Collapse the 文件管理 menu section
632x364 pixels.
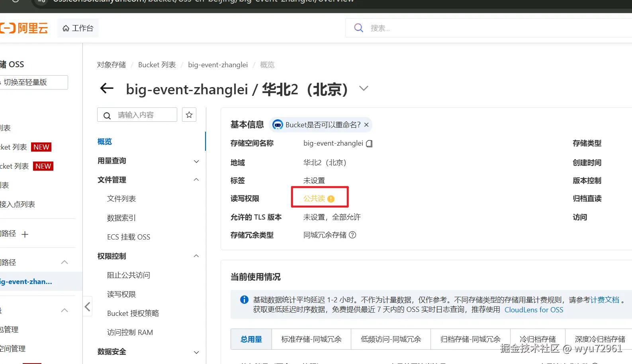pyautogui.click(x=148, y=180)
